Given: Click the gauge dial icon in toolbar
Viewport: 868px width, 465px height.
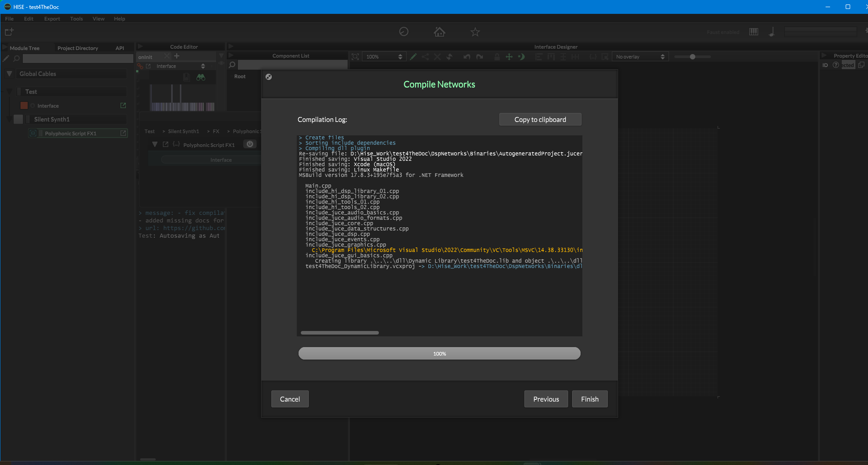Looking at the screenshot, I should 404,32.
